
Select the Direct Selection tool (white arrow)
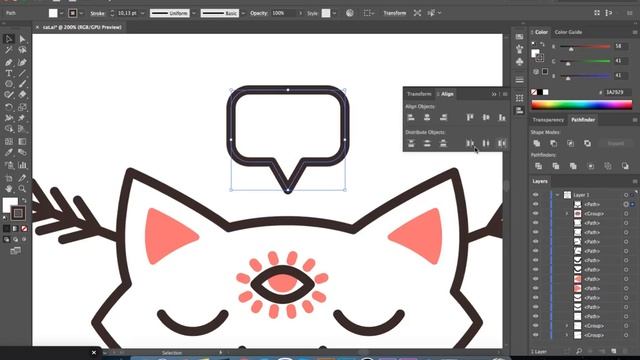click(x=22, y=39)
